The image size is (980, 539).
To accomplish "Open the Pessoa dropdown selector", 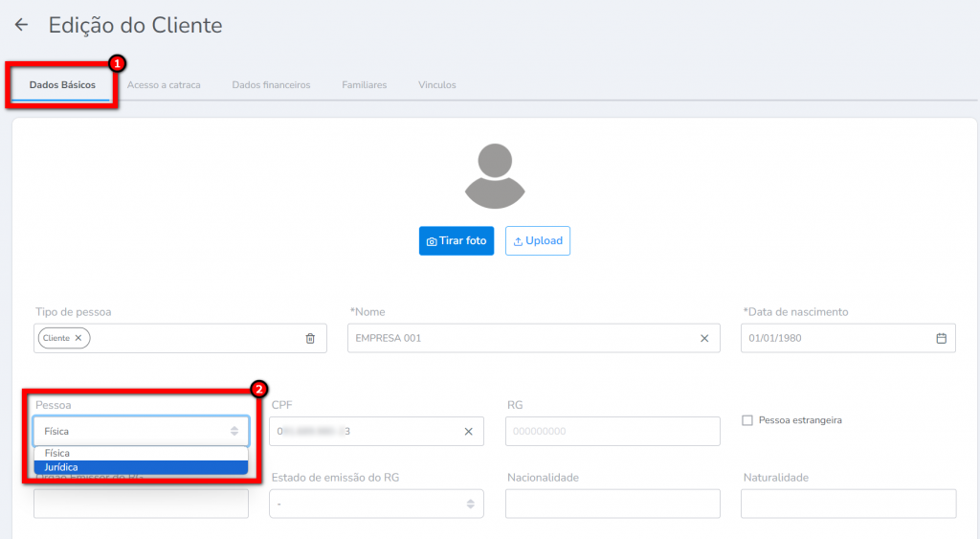I will point(141,431).
